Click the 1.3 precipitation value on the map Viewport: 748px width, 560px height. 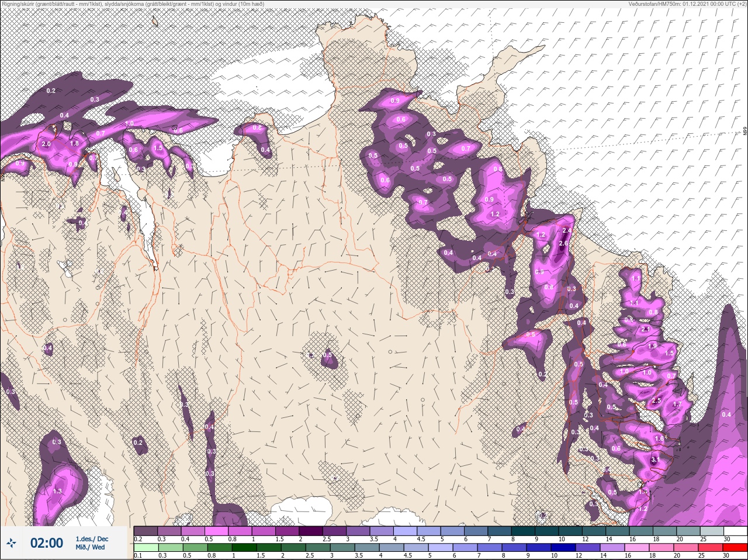pyautogui.click(x=57, y=491)
